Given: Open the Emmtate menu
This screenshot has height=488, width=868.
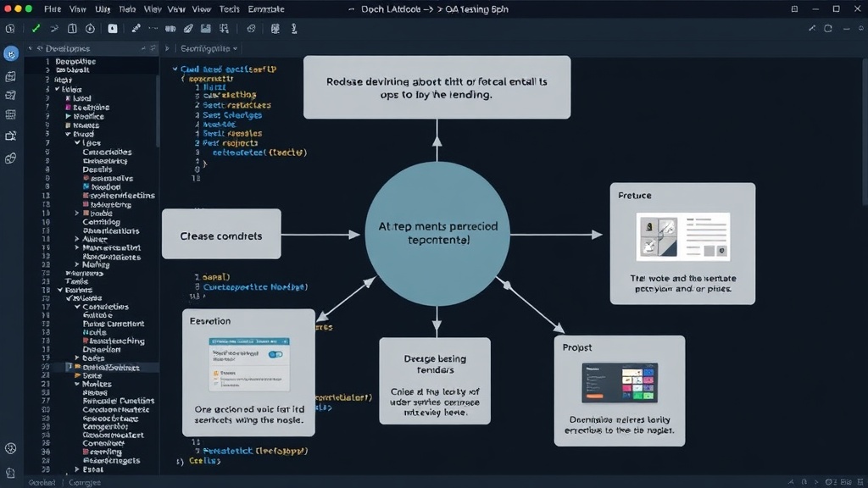Looking at the screenshot, I should (x=265, y=9).
